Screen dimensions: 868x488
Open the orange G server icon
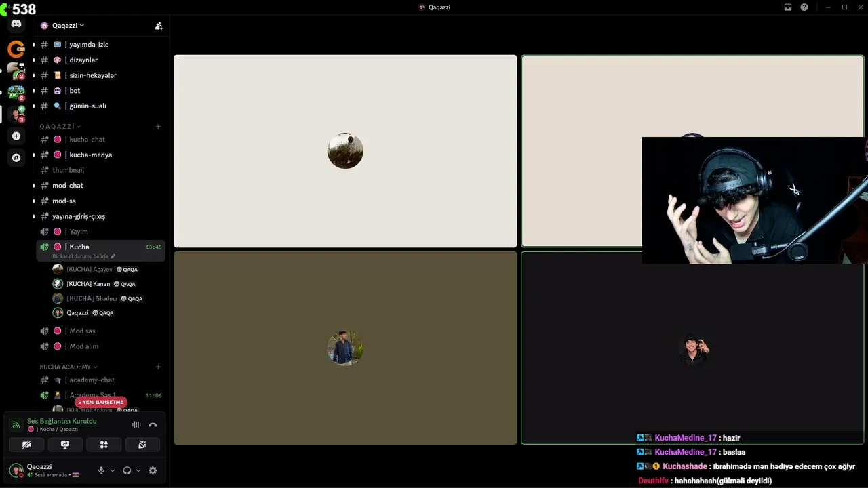click(x=16, y=49)
